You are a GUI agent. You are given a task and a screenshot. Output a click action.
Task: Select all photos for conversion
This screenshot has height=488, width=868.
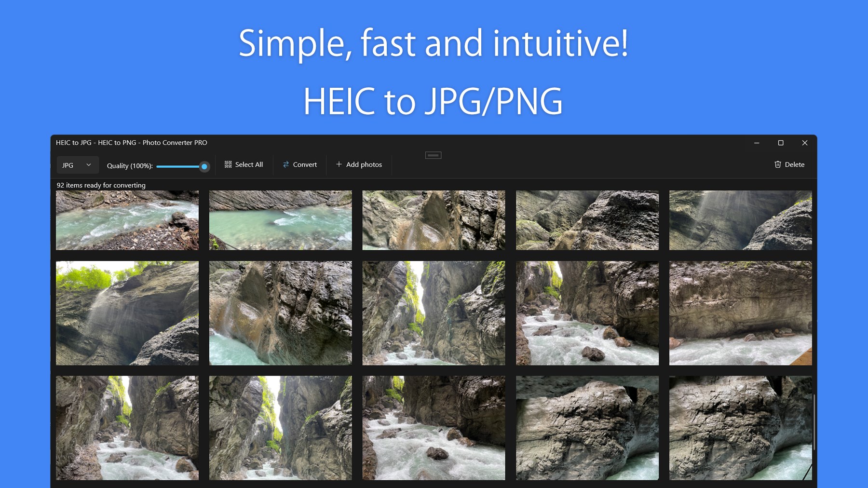coord(244,164)
